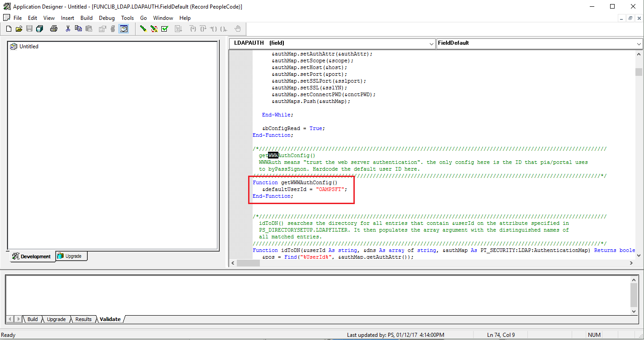Click "&bConfigRead = True;" code line
The height and width of the screenshot is (340, 644).
tap(293, 128)
